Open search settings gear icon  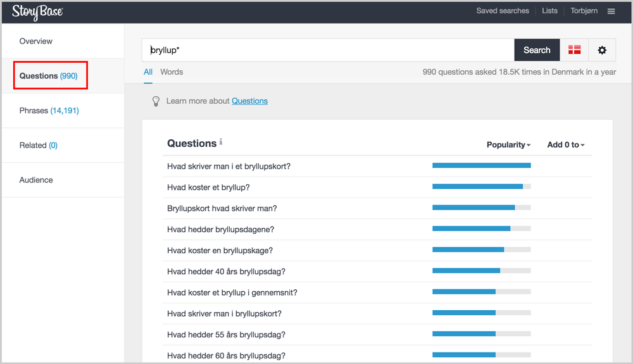click(x=602, y=50)
